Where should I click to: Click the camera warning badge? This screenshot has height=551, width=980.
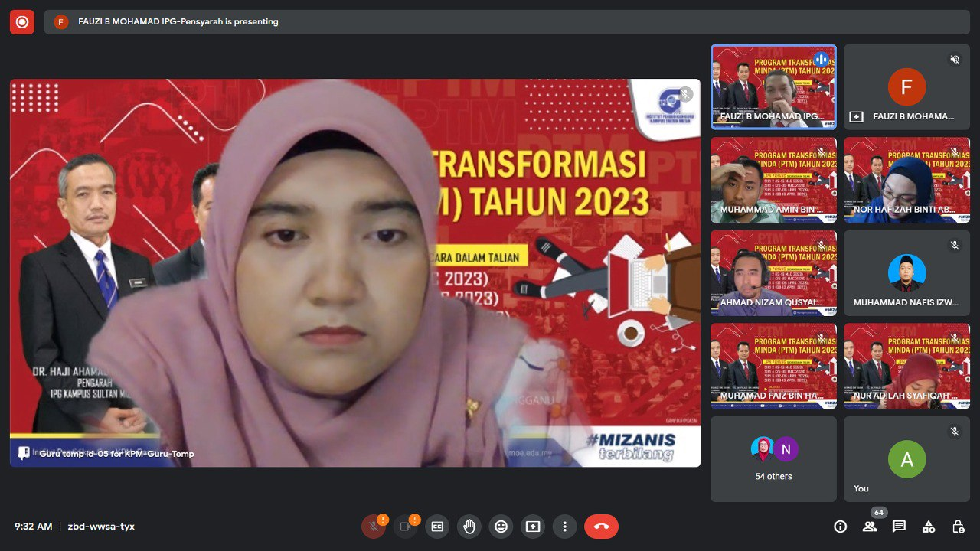point(414,519)
